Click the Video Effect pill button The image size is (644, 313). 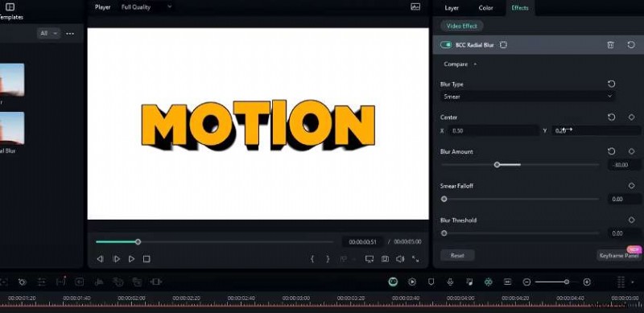(x=461, y=26)
